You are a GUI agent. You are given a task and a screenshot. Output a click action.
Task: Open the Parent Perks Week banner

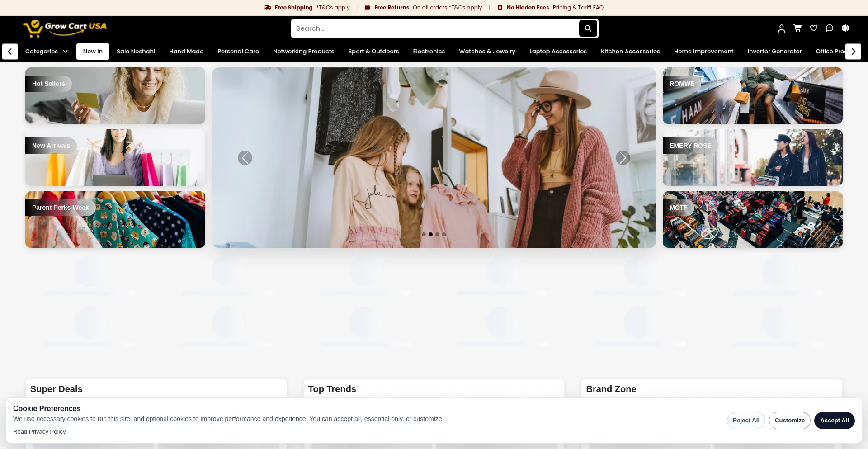(x=115, y=220)
